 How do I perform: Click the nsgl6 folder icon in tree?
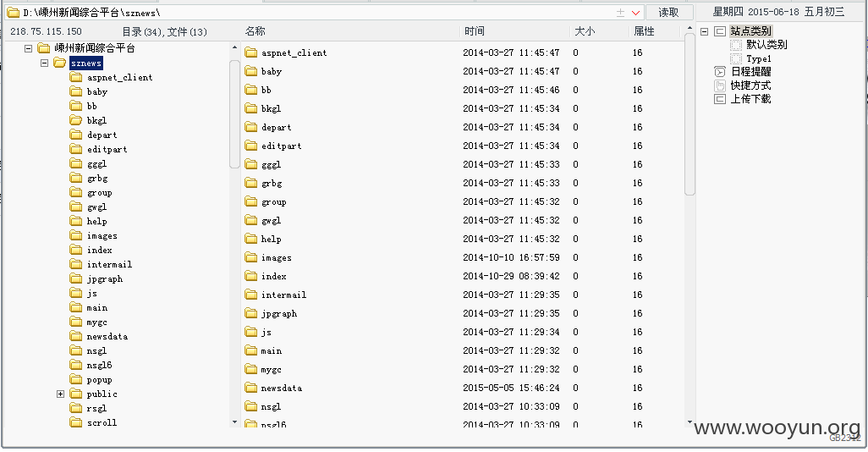[x=76, y=366]
